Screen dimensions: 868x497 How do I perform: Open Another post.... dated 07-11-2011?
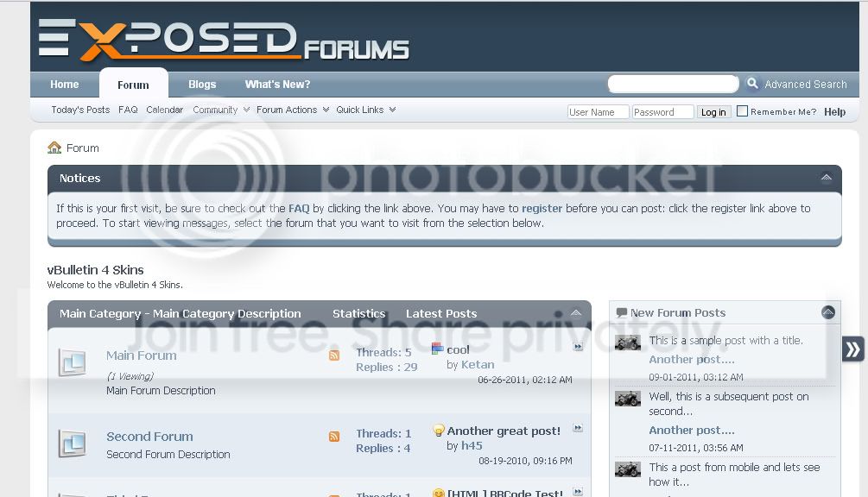(692, 430)
